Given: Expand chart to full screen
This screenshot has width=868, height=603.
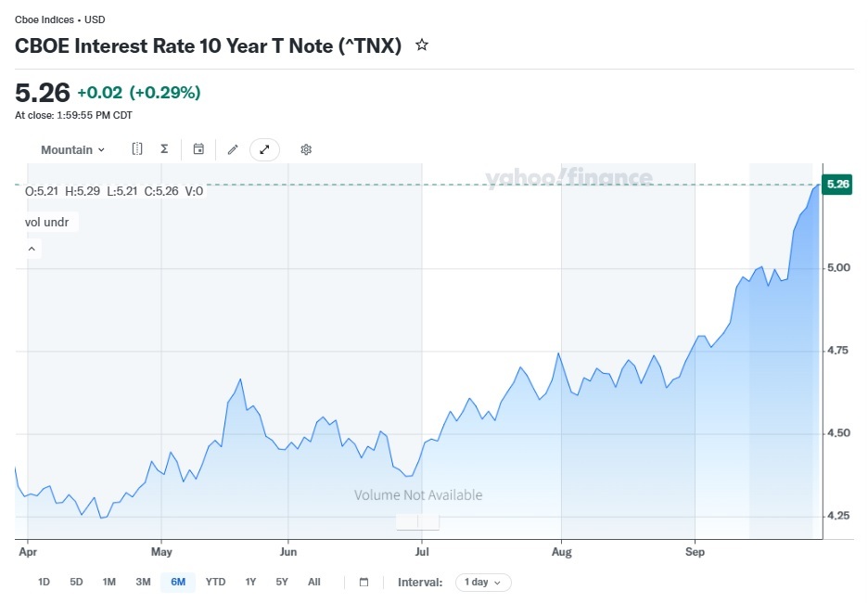Looking at the screenshot, I should pyautogui.click(x=264, y=149).
